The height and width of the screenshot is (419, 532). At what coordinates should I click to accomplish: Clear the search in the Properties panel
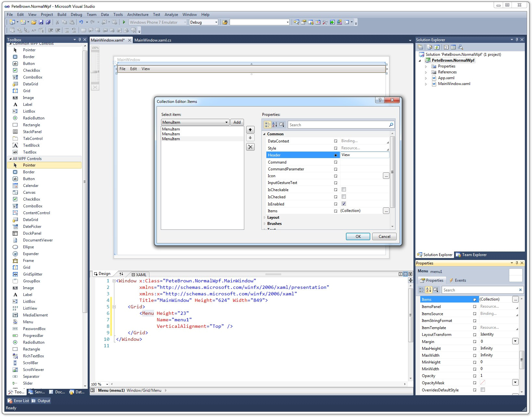click(520, 290)
